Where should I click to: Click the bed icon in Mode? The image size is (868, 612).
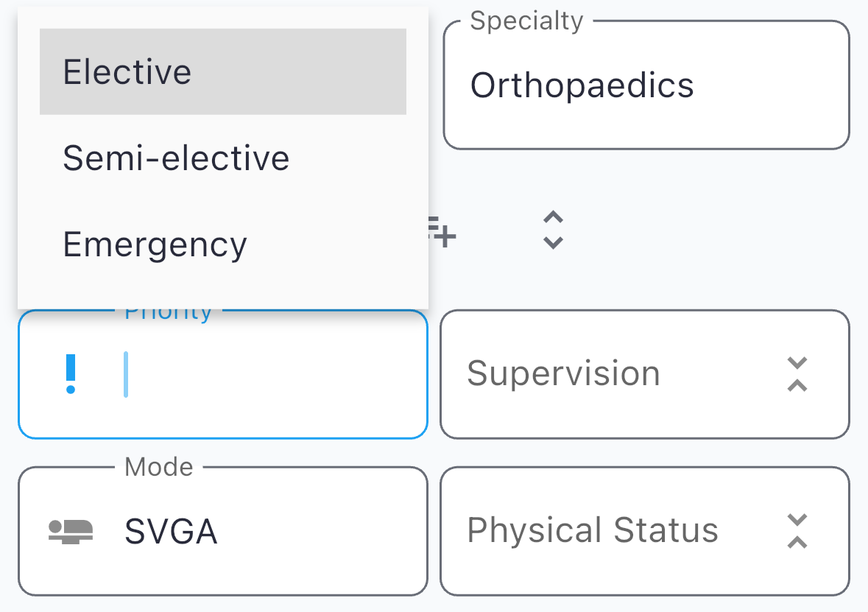click(x=71, y=531)
